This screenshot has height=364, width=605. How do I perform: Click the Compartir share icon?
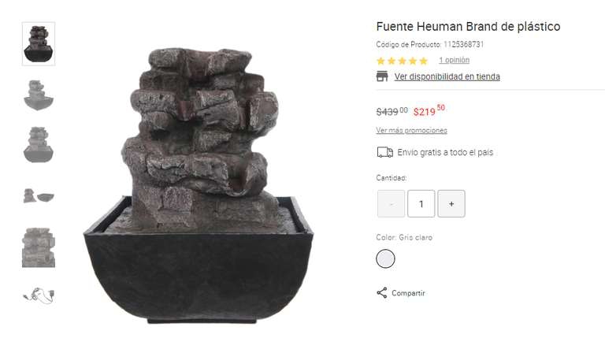coord(381,292)
